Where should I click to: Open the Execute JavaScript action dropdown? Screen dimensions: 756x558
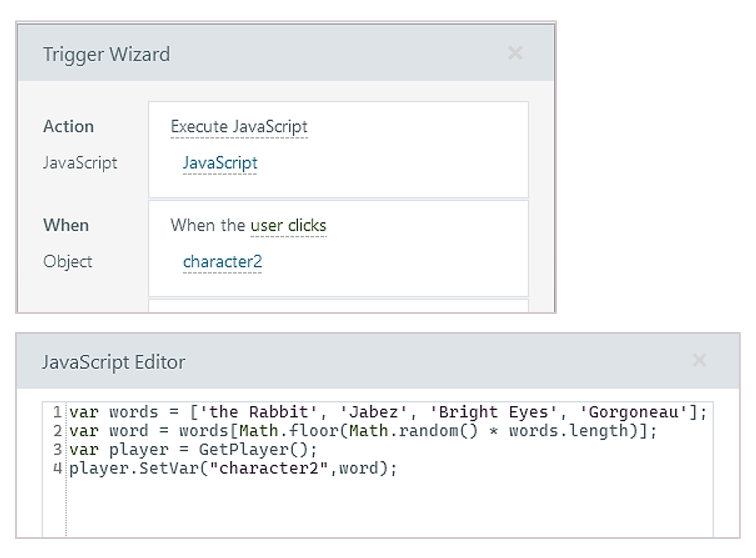tap(239, 127)
